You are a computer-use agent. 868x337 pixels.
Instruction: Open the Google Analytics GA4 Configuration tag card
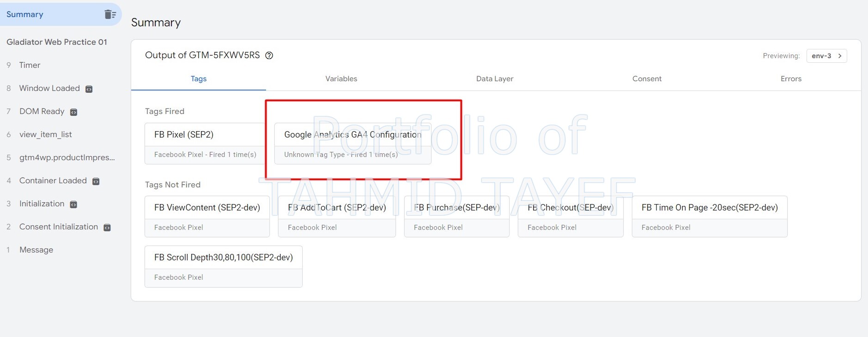pos(353,144)
